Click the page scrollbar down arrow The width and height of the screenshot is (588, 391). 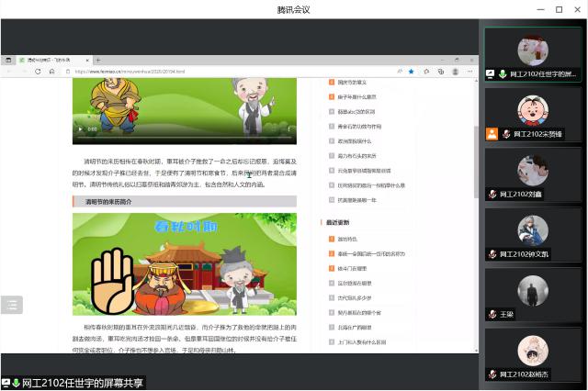[476, 351]
